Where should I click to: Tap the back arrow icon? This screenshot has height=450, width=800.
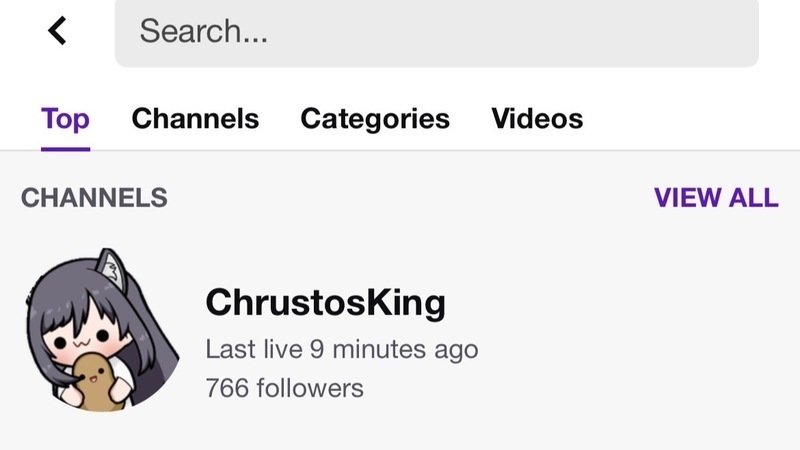58,31
